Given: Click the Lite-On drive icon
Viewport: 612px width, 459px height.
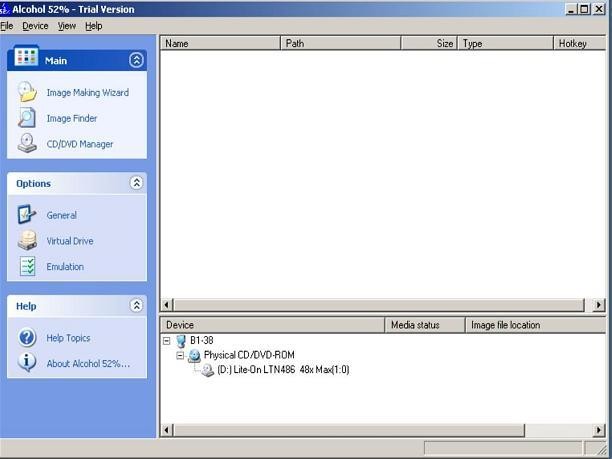Looking at the screenshot, I should 207,370.
